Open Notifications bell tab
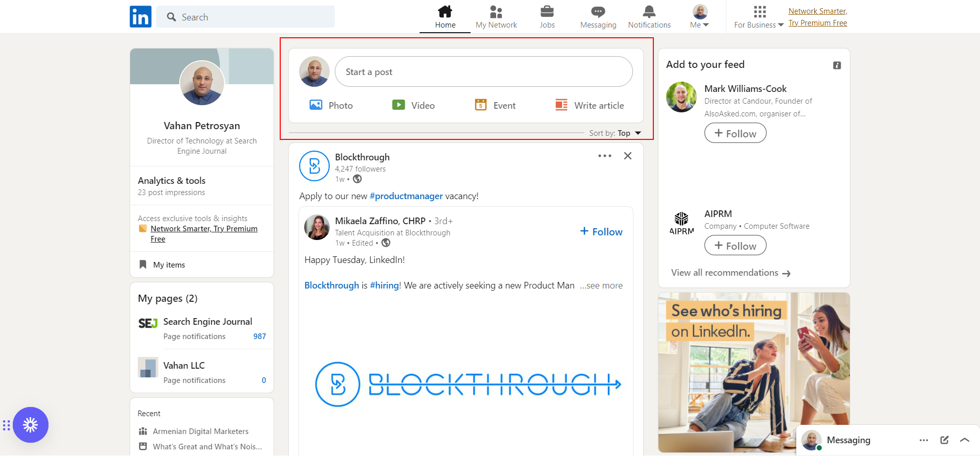980x456 pixels. [x=649, y=17]
